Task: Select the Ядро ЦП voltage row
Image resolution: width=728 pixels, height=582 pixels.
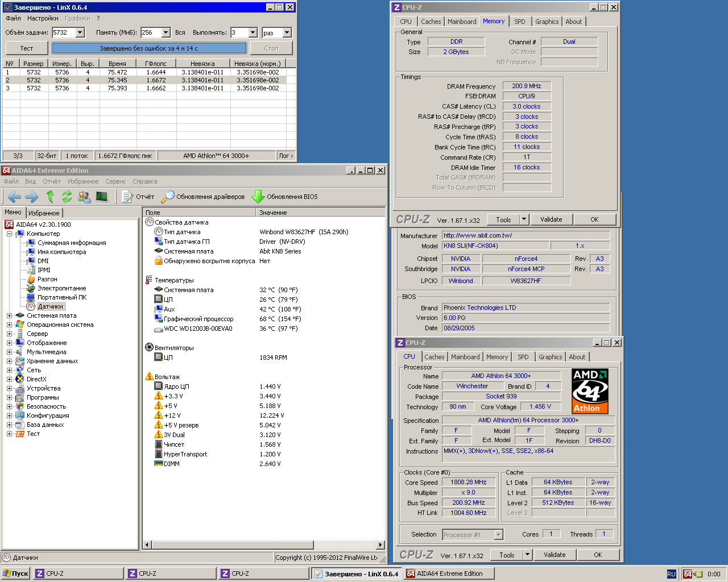Action: (x=263, y=386)
